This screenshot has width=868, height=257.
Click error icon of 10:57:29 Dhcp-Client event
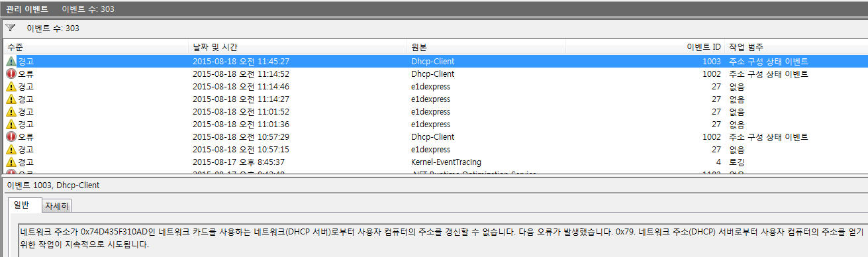(x=11, y=136)
